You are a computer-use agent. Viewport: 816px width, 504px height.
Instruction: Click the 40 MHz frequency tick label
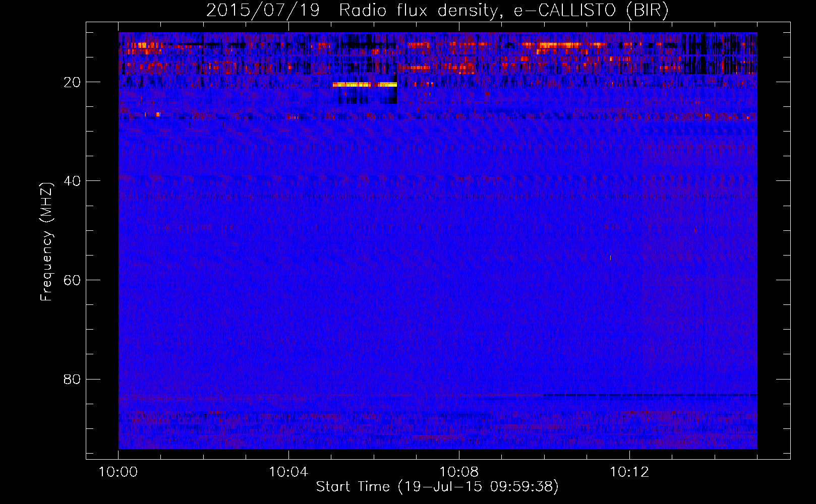[72, 181]
